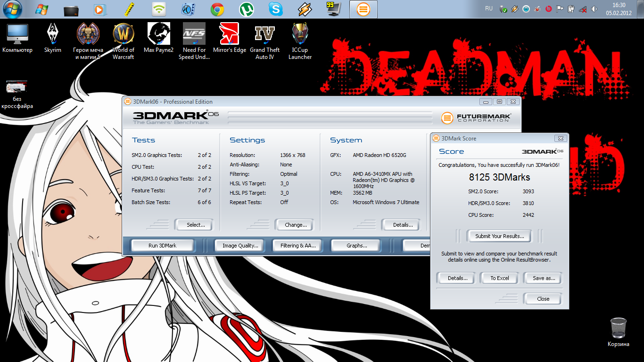This screenshot has height=362, width=644.
Task: Click the Feature Tests: 7 of 7 row
Action: click(x=172, y=190)
